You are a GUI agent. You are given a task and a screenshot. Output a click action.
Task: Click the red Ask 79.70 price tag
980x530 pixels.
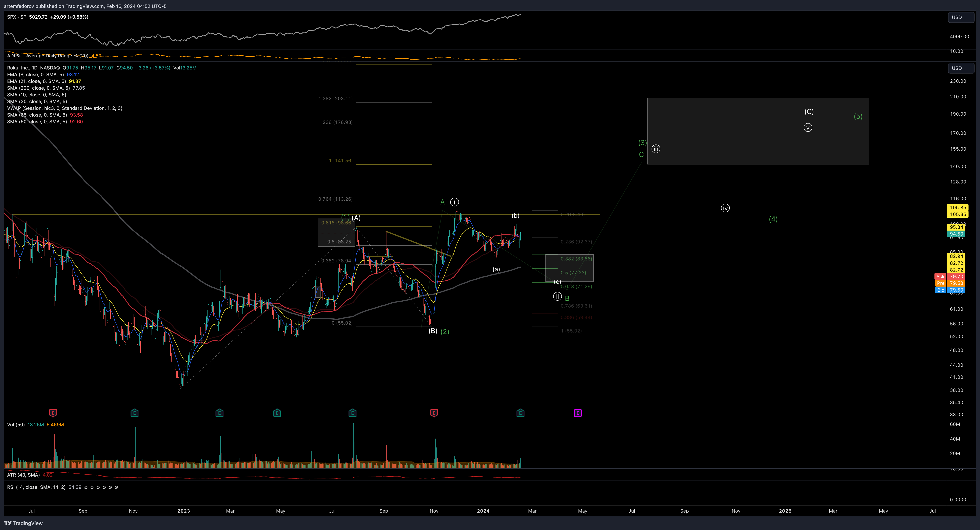pos(950,277)
